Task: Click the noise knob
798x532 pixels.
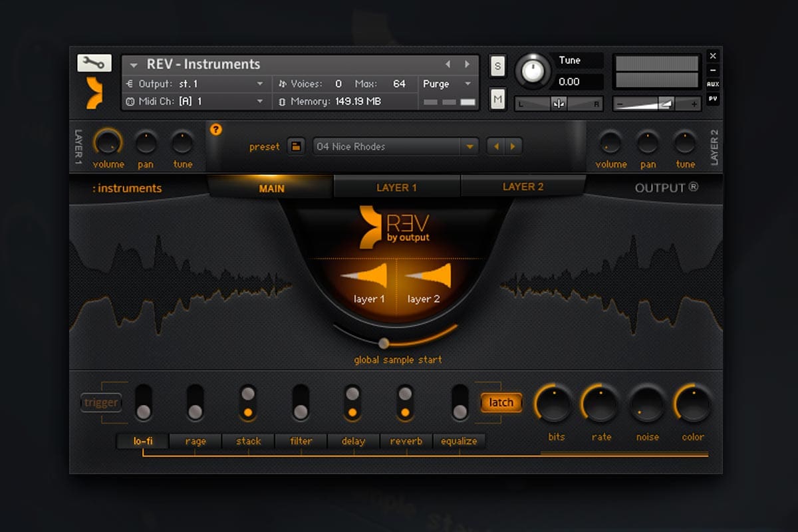Action: (x=646, y=404)
